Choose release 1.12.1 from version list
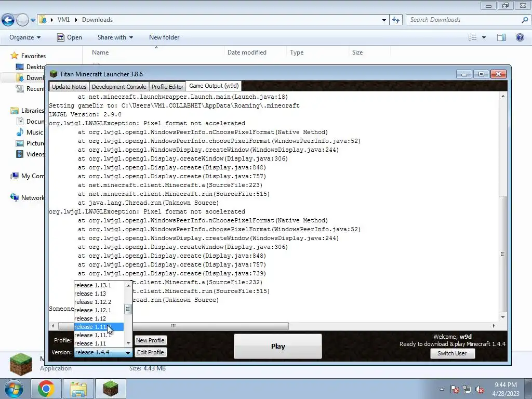 click(x=99, y=310)
